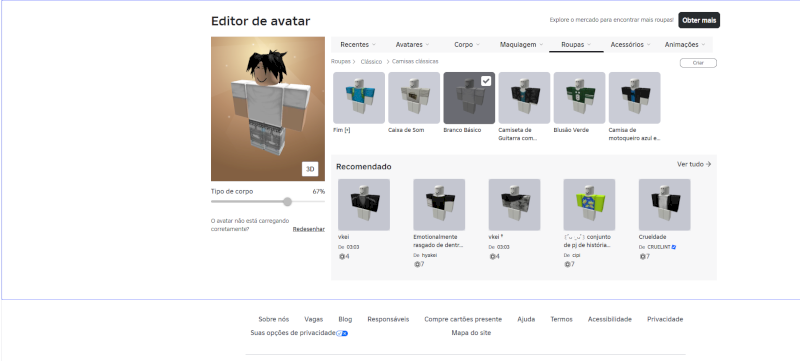
Task: Click the Robux icon under Crueldade
Action: pyautogui.click(x=642, y=256)
